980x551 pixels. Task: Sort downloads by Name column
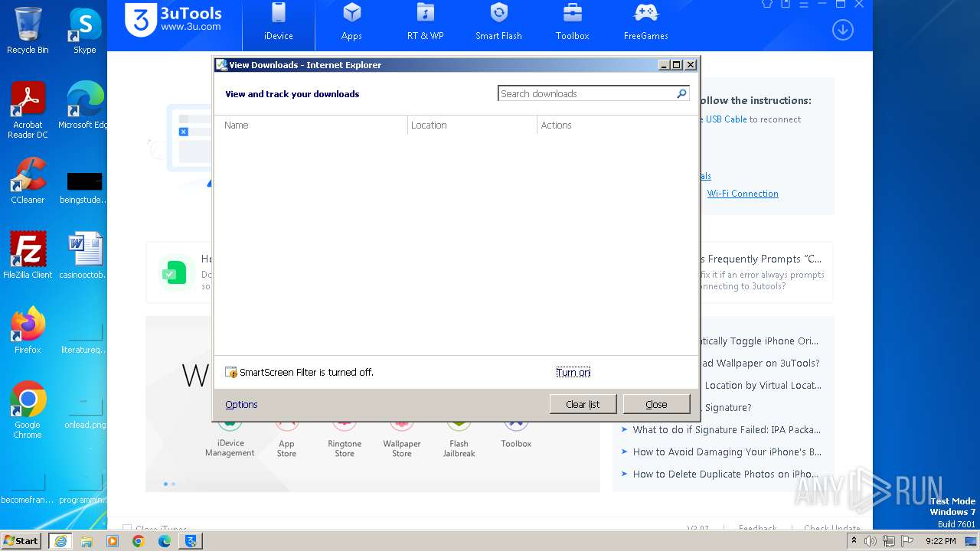tap(310, 125)
